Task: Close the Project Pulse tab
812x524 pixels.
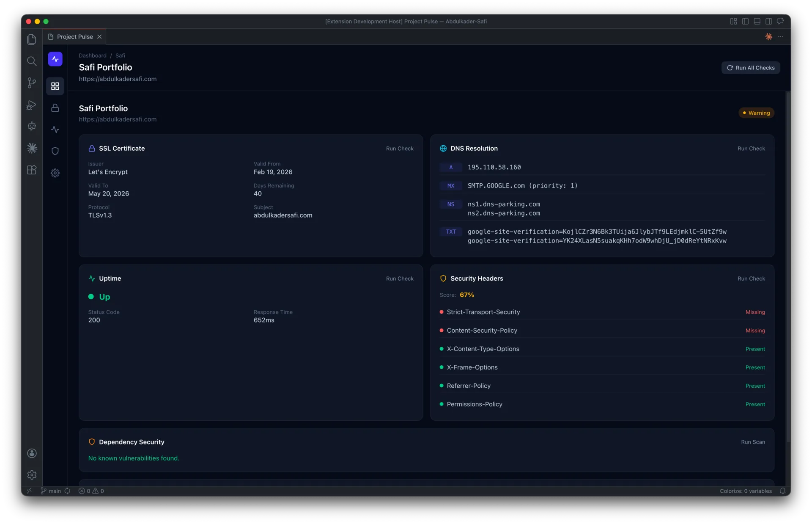Action: pos(99,37)
